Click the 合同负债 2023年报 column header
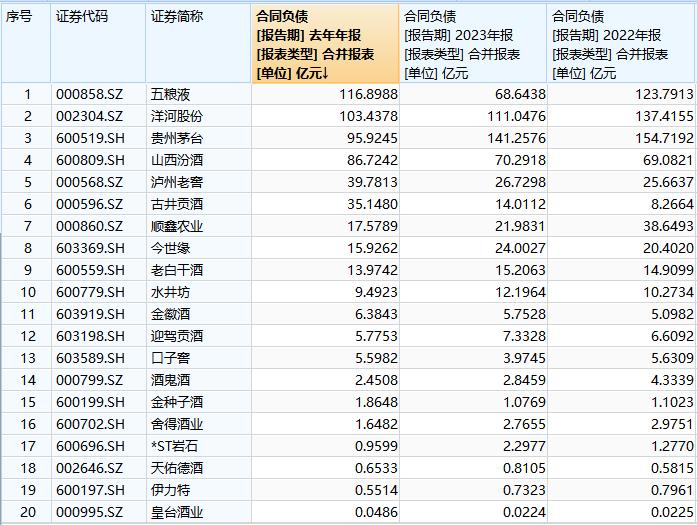Screen dimensions: 697x525 click(473, 44)
